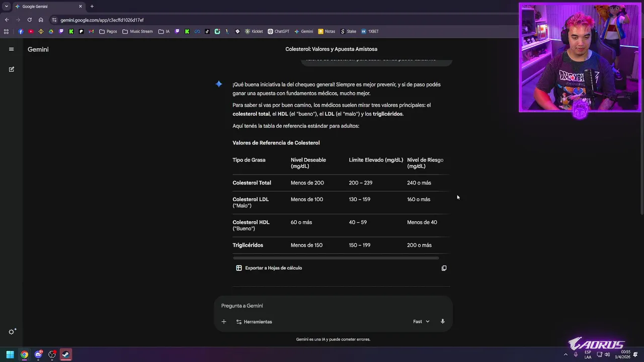Copy the cholesterol table with the copy icon

pos(444,268)
